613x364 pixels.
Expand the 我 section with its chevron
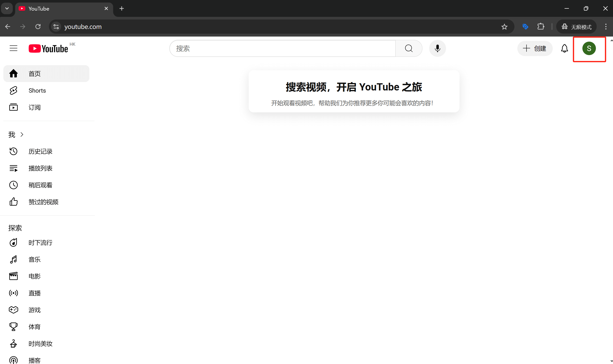coord(21,134)
